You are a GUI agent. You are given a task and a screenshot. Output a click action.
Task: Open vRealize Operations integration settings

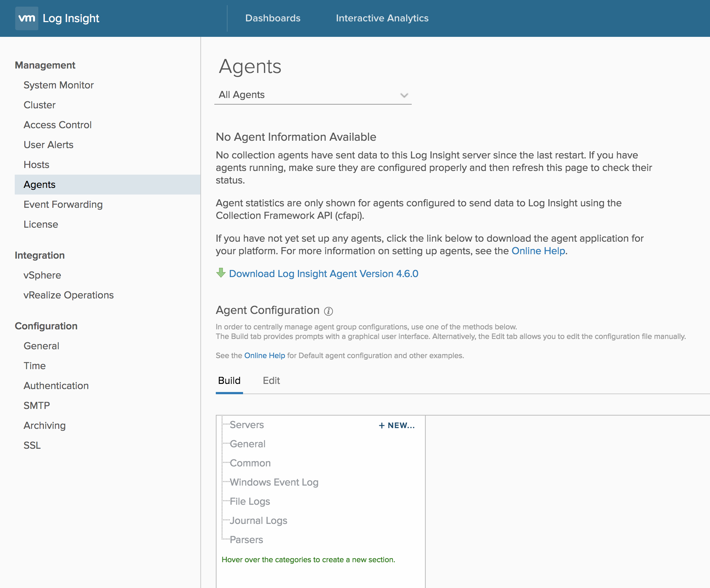pos(68,295)
